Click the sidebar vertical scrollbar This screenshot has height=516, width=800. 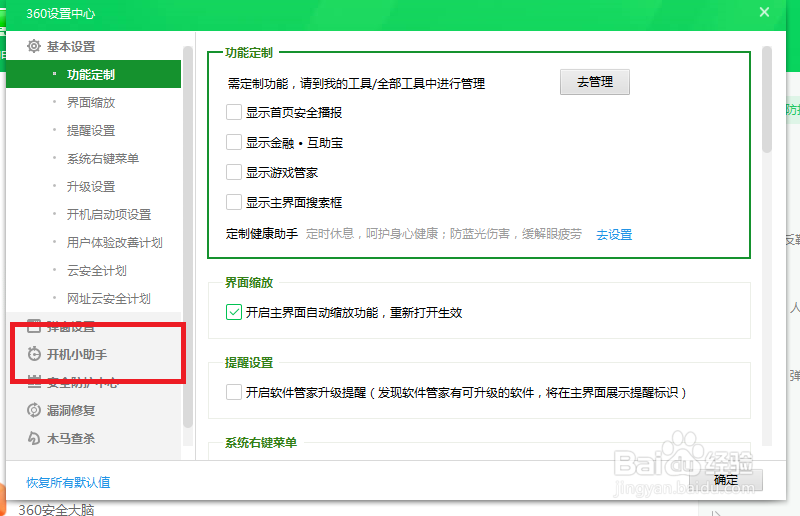coord(188,237)
